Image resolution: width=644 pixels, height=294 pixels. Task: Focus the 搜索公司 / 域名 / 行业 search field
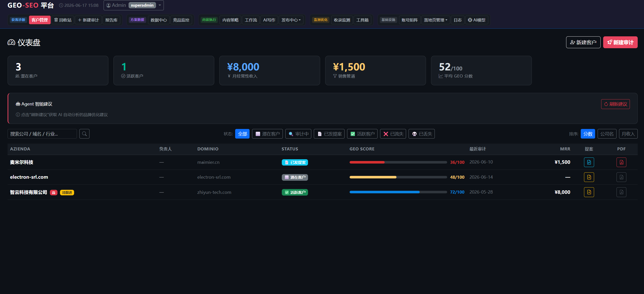point(42,134)
